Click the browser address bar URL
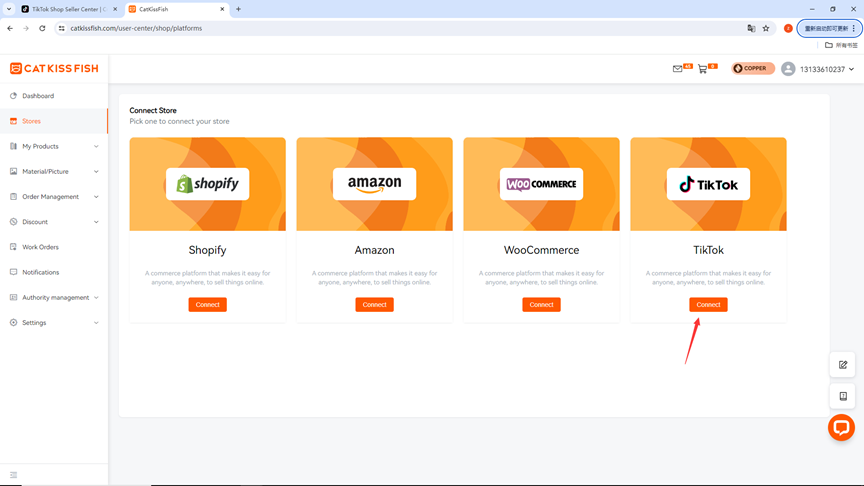 tap(136, 28)
